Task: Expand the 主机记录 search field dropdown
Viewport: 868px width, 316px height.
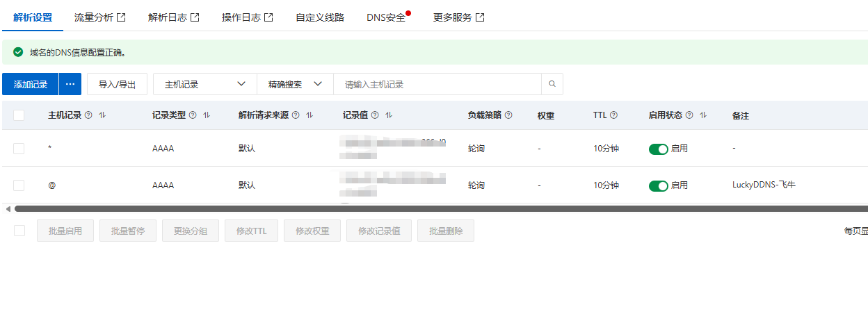Action: (205, 84)
